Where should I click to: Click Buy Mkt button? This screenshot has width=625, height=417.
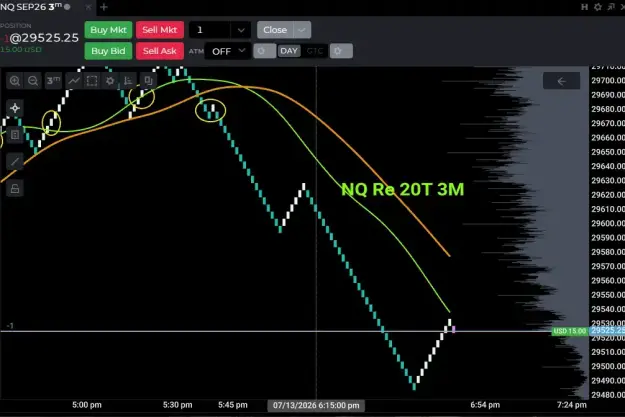click(108, 30)
